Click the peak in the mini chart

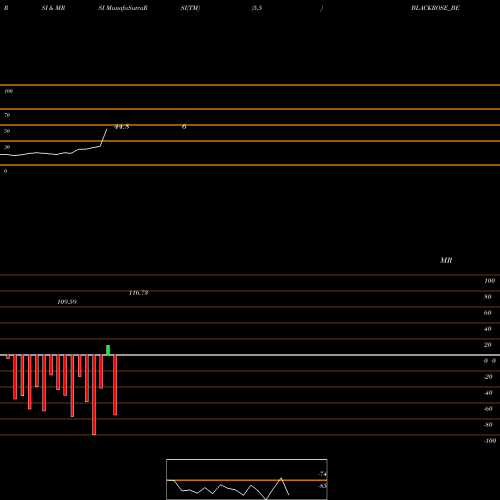281,478
